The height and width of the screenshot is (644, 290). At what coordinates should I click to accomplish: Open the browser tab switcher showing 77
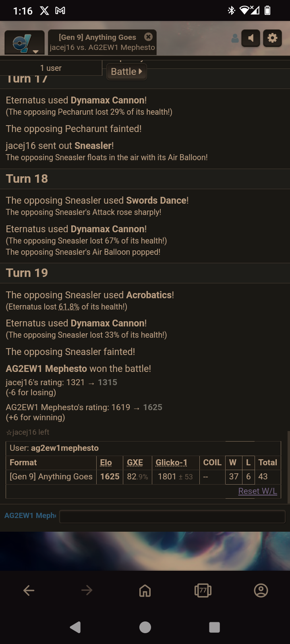click(203, 590)
